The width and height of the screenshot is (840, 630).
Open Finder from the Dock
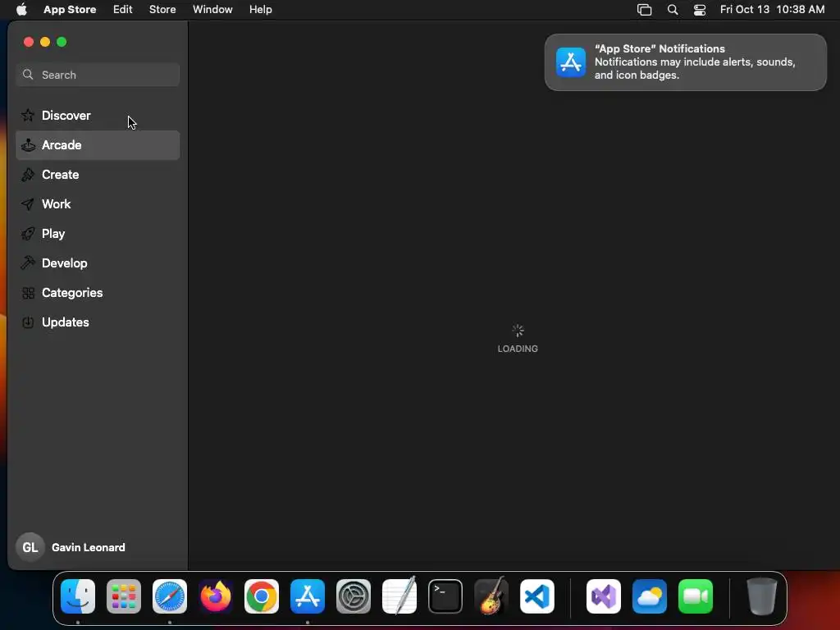(x=78, y=596)
